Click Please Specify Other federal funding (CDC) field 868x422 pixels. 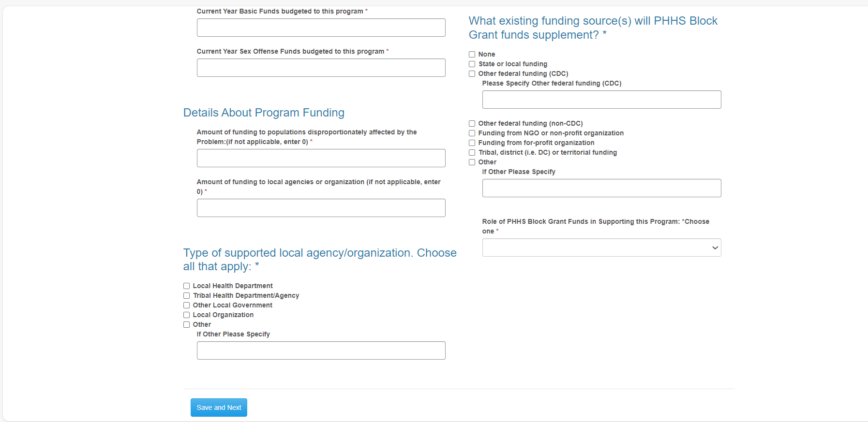pos(601,100)
